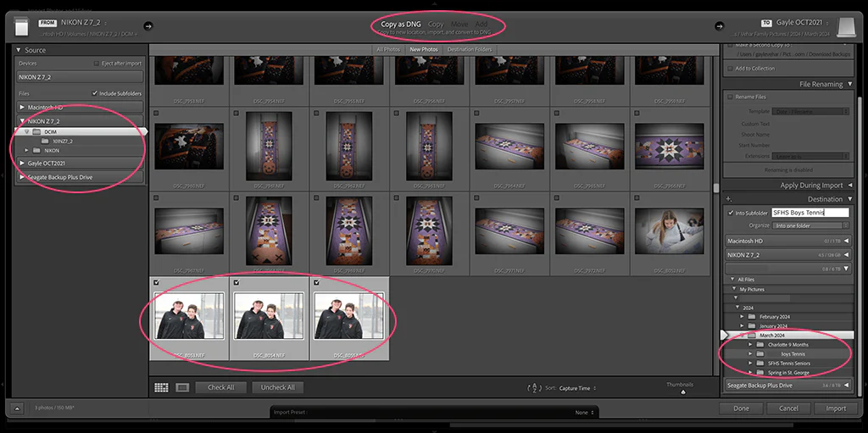The image size is (868, 433).
Task: Click the destination arrow next to Gayle OCT2021
Action: (x=719, y=25)
